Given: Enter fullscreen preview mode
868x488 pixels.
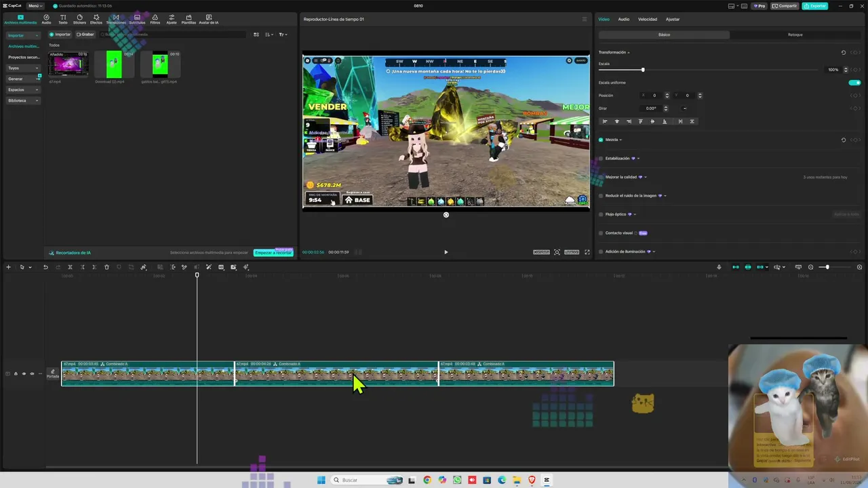Looking at the screenshot, I should coord(587,252).
